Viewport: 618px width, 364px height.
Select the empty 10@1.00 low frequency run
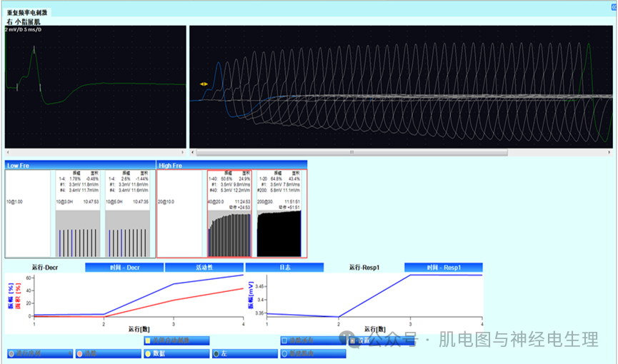[x=28, y=214]
